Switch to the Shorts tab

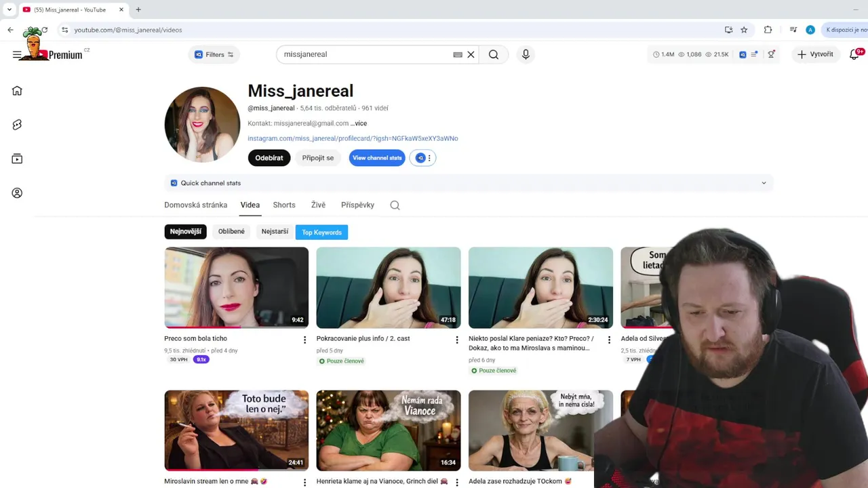(x=284, y=205)
